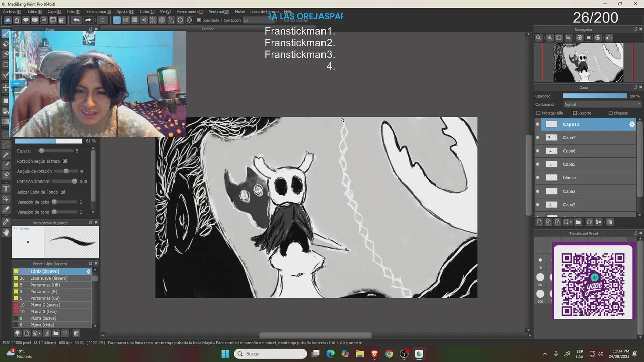Screen dimensions: 644x362
Task: Enable curve snap guide
Action: tap(171, 20)
